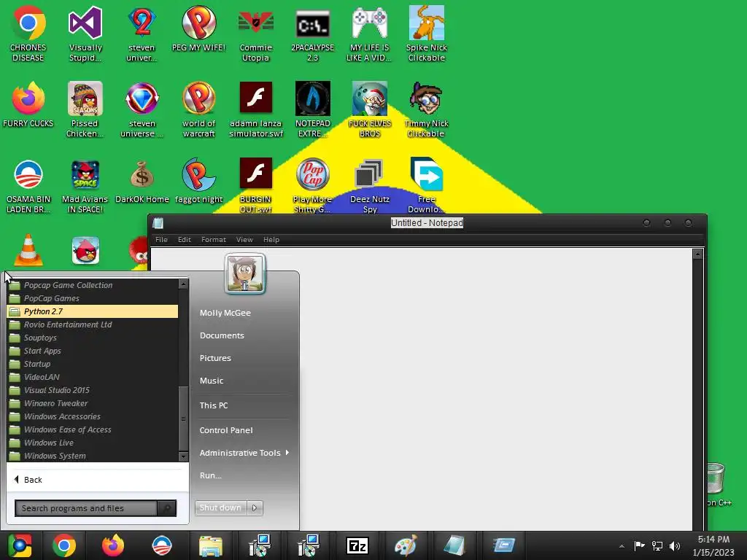Open the MY LIFE IS LIKE A VID gamepad icon
The width and height of the screenshot is (747, 560).
369,34
